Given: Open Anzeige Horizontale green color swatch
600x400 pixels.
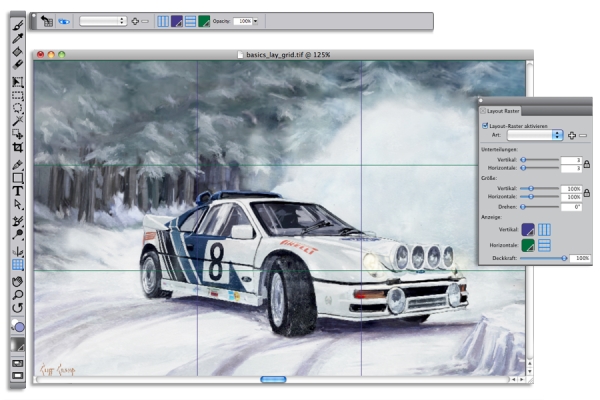Looking at the screenshot, I should 528,245.
